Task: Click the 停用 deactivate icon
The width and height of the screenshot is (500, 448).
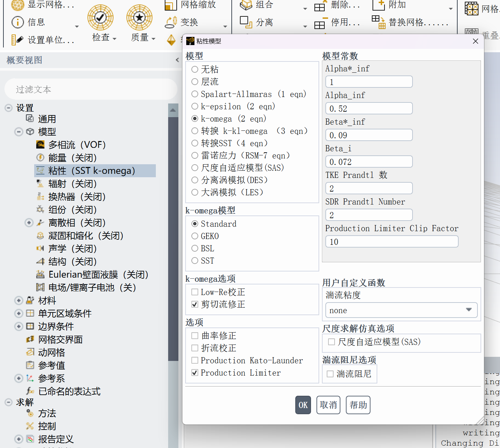Action: pos(321,23)
